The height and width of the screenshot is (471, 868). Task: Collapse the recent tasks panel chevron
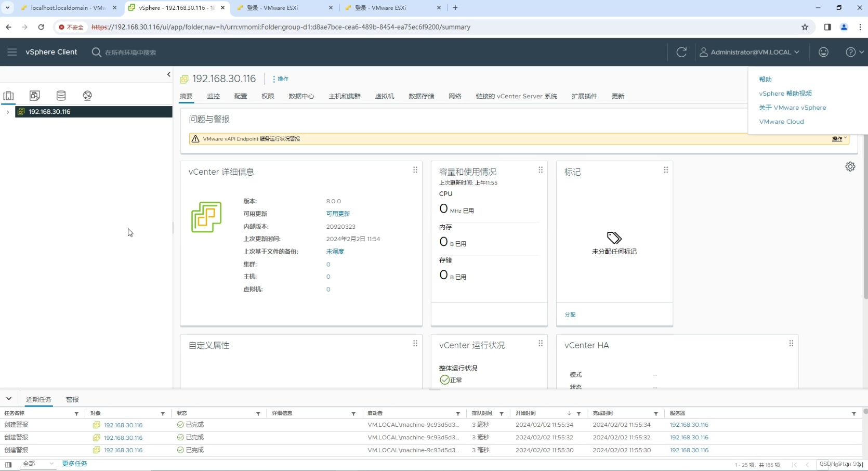[9, 399]
